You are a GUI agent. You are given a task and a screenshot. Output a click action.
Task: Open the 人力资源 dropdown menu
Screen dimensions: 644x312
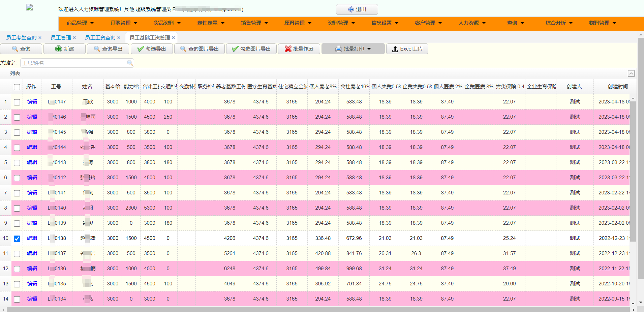pos(472,23)
